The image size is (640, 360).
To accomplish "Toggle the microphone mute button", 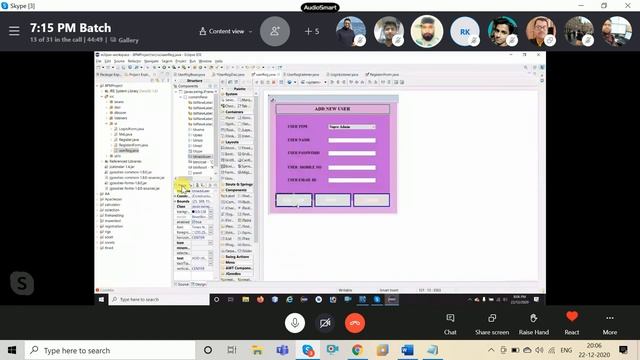I will point(295,323).
